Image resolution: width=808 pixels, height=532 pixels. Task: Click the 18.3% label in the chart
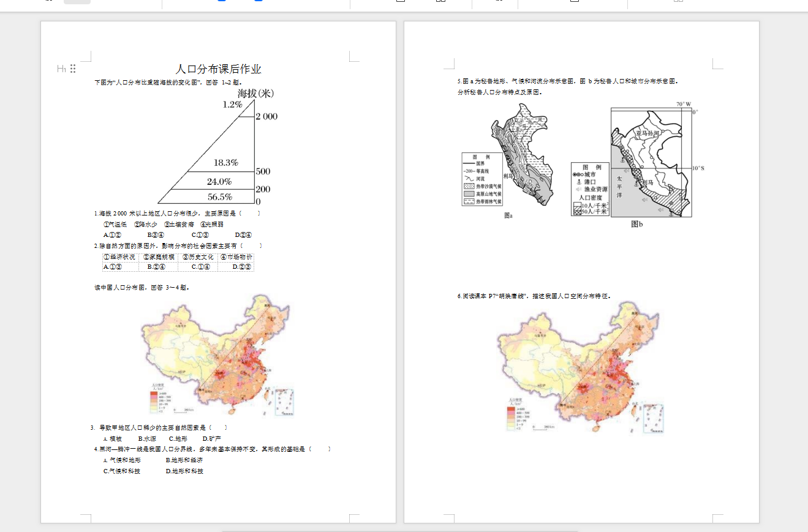click(x=225, y=163)
